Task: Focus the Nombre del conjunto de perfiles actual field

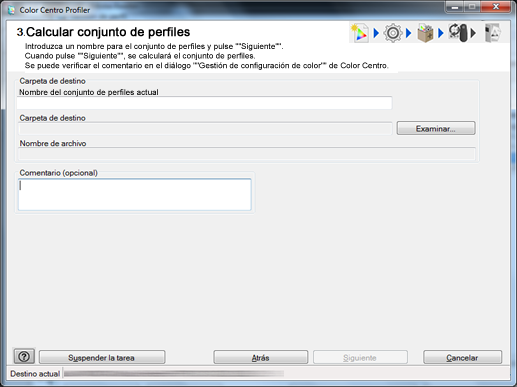Action: (x=204, y=103)
